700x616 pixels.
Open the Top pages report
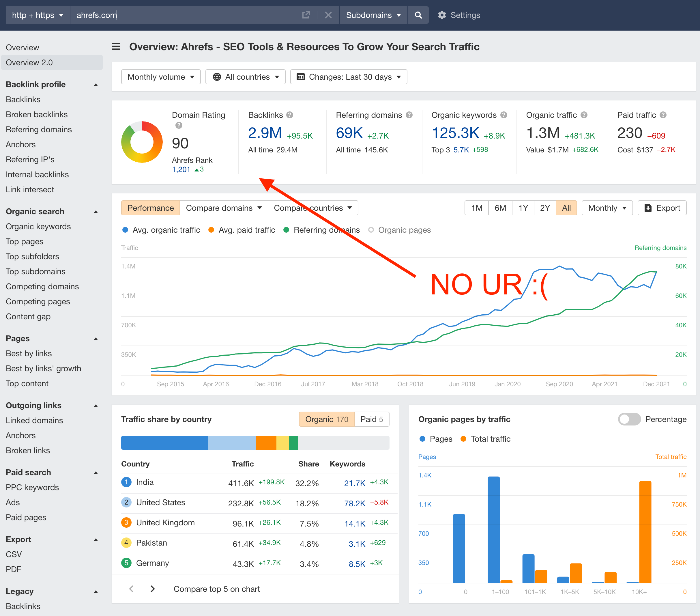[25, 242]
